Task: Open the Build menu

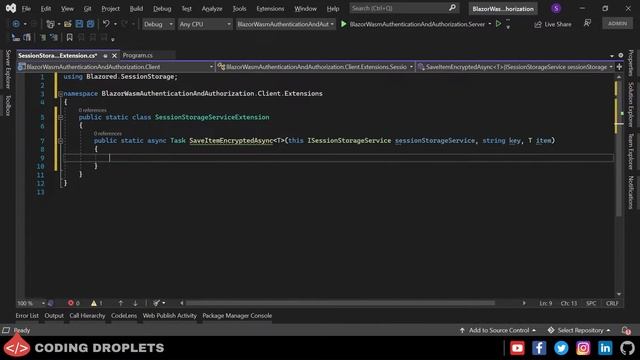Action: pos(136,9)
